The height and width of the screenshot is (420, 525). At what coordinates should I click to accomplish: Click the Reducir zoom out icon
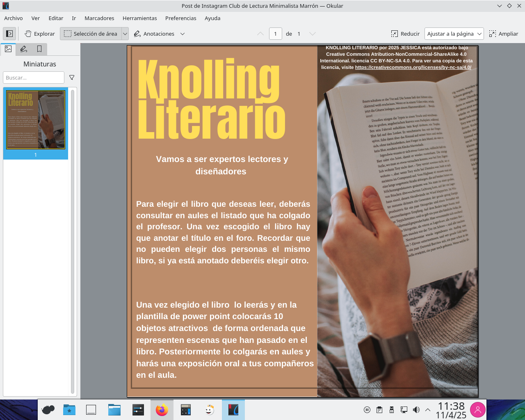point(395,34)
